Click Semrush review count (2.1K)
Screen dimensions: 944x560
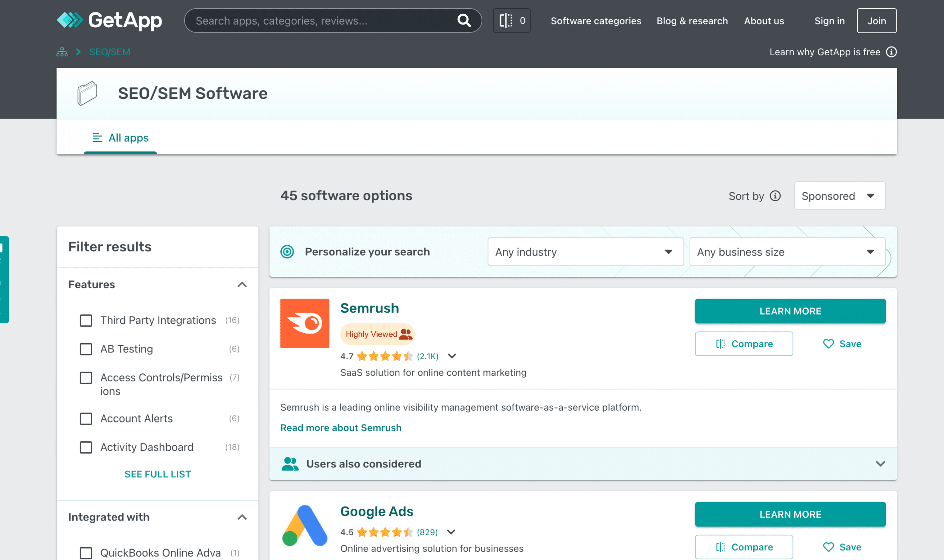pos(427,356)
